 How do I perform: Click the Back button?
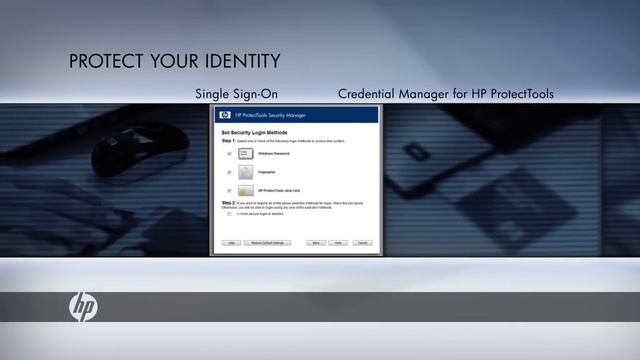point(316,243)
